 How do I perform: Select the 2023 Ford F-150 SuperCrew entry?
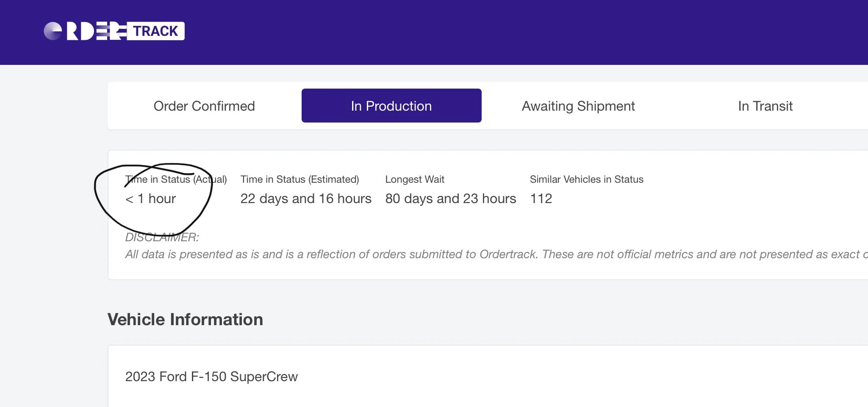click(x=211, y=376)
